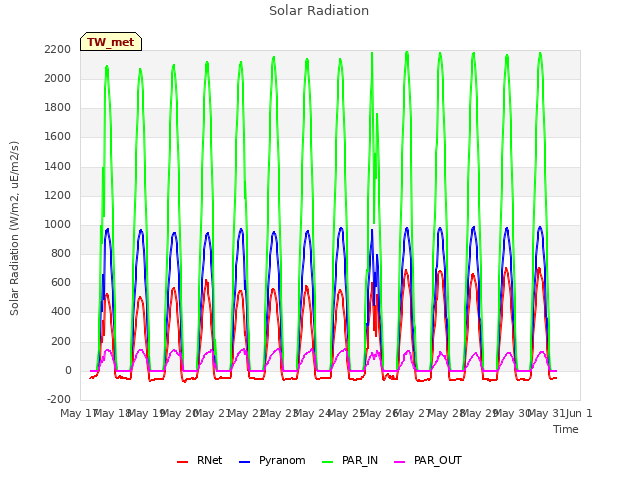Click the 800 y-axis tick label
This screenshot has width=640, height=480.
[x=61, y=254]
